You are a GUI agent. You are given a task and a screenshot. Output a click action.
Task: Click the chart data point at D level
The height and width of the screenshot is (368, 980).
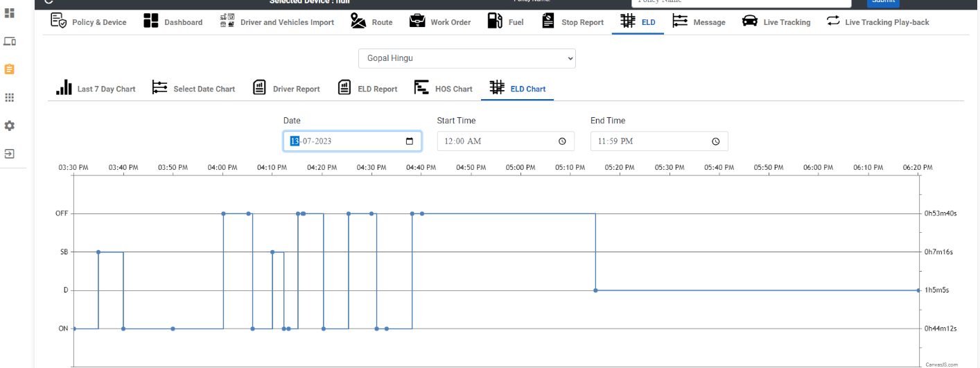click(x=595, y=290)
